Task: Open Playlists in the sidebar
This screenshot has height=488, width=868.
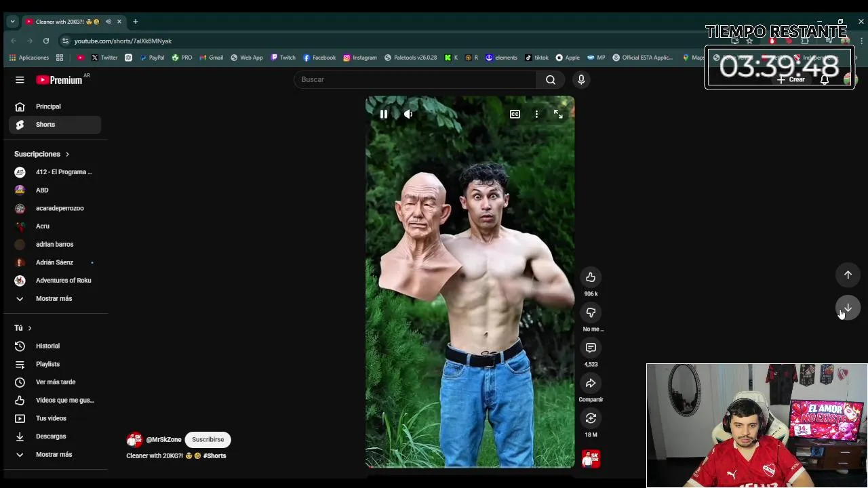Action: (55, 364)
